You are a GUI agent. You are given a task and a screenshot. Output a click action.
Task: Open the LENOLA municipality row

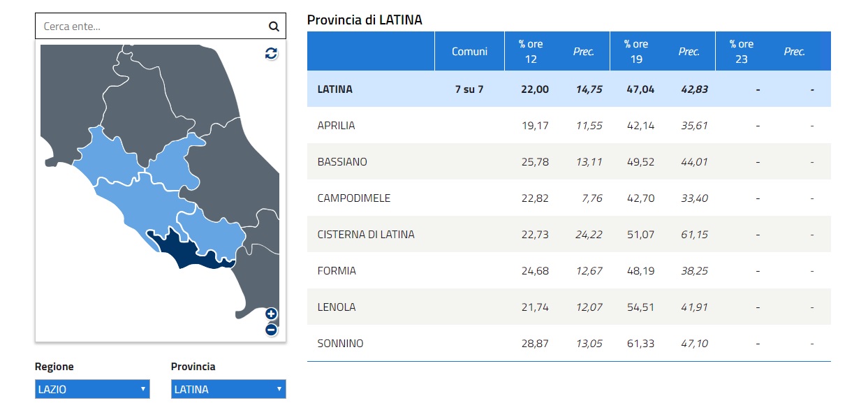point(337,307)
